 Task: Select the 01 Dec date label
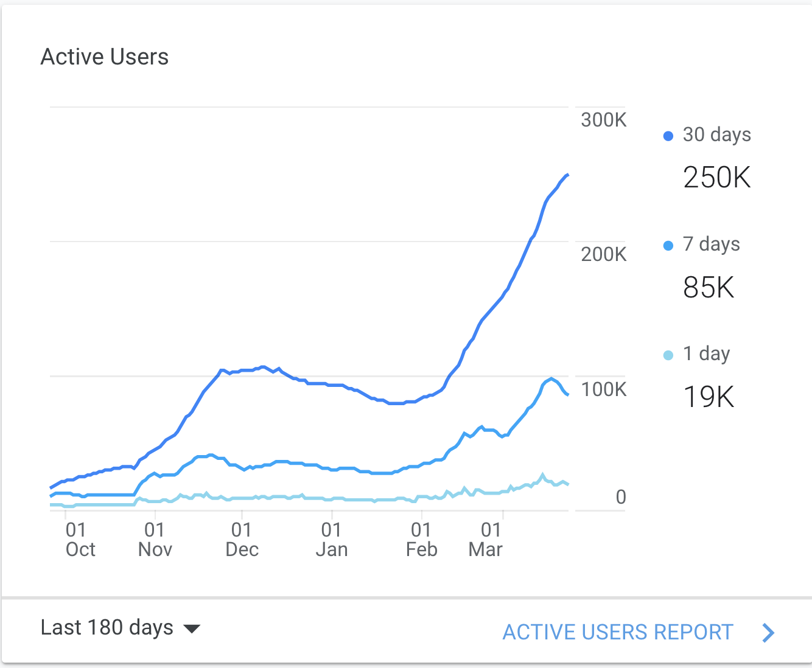click(x=242, y=540)
